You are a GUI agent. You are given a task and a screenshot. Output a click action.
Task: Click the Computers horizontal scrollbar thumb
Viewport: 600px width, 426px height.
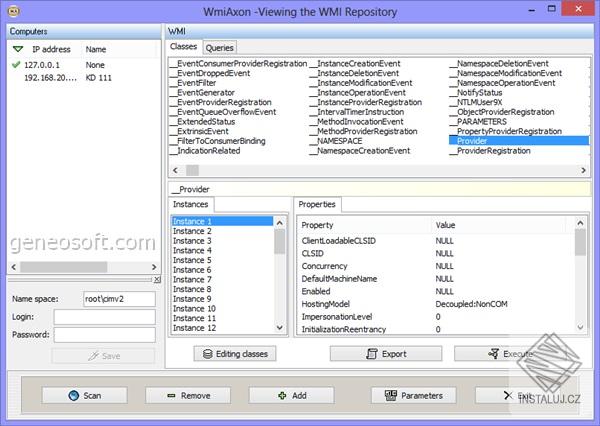[x=64, y=267]
